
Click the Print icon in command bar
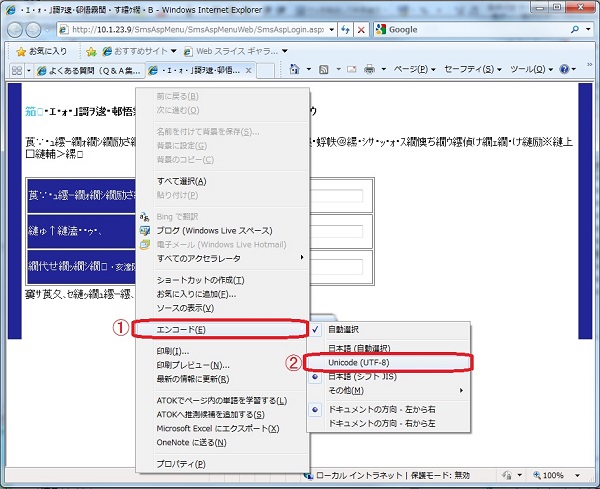pyautogui.click(x=370, y=69)
